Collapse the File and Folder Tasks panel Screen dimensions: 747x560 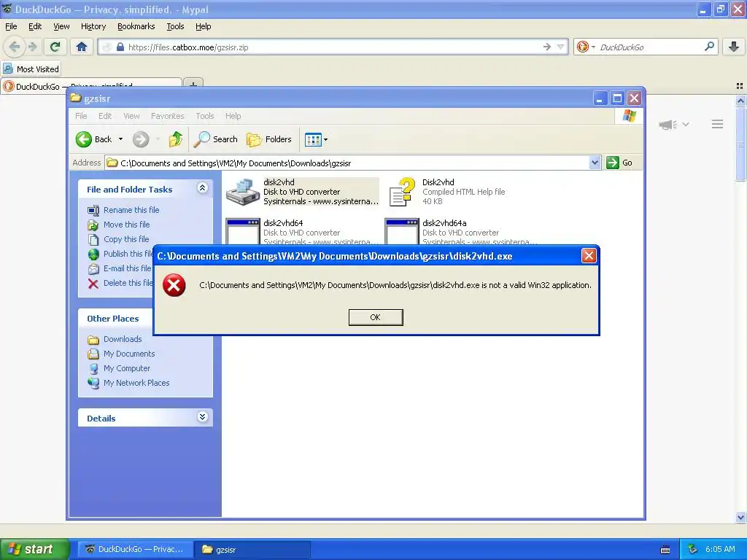click(x=202, y=187)
